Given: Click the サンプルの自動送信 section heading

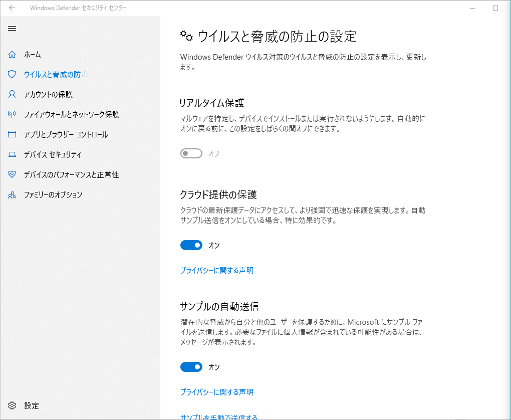Looking at the screenshot, I should [x=219, y=306].
